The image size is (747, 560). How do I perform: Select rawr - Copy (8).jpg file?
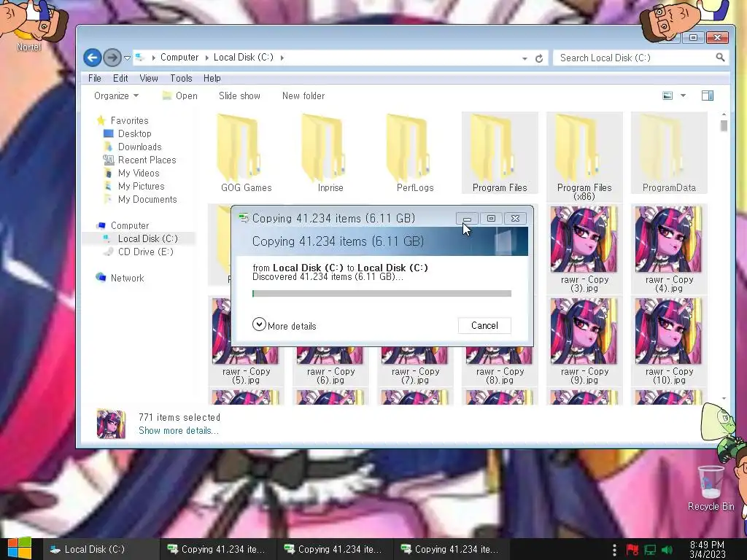tap(500, 366)
